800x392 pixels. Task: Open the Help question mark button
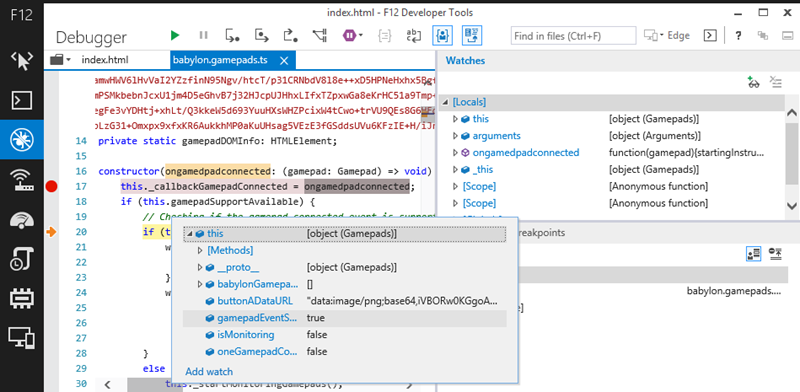738,36
